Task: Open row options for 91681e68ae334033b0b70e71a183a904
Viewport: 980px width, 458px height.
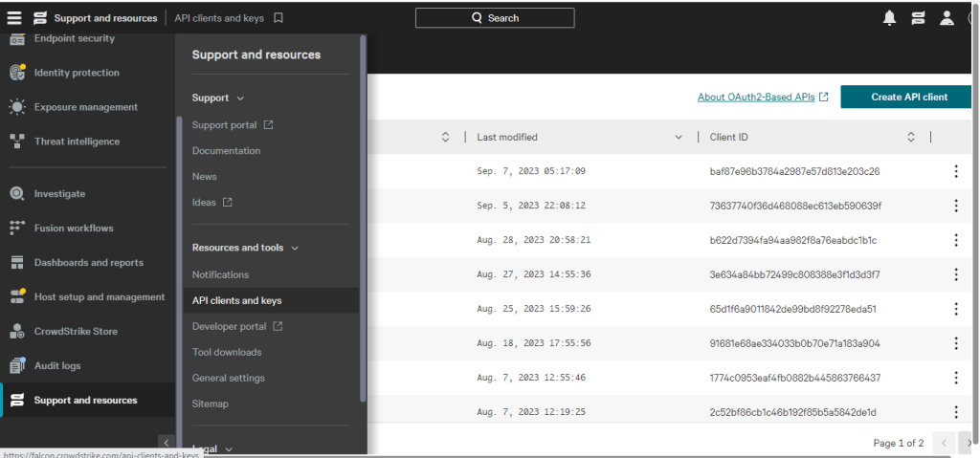Action: click(956, 343)
